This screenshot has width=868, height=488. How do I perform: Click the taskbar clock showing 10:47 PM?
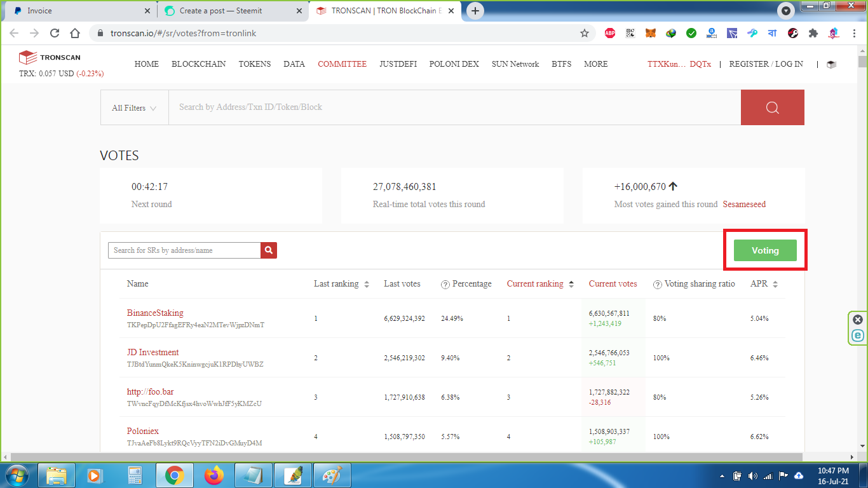click(x=832, y=476)
